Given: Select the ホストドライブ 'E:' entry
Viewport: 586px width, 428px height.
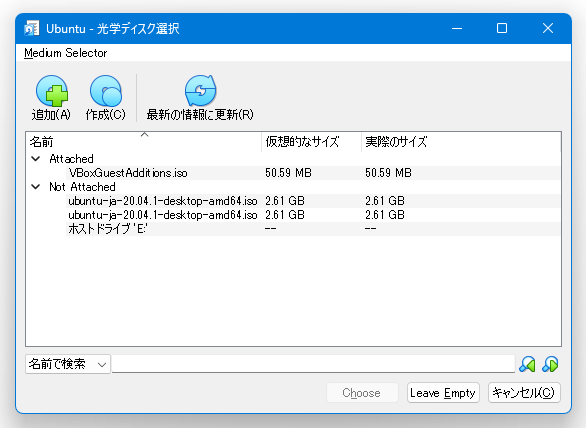Looking at the screenshot, I should [x=313, y=229].
